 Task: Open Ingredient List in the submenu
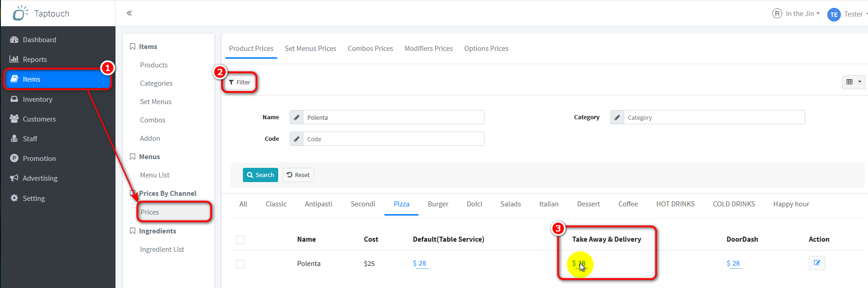(162, 249)
